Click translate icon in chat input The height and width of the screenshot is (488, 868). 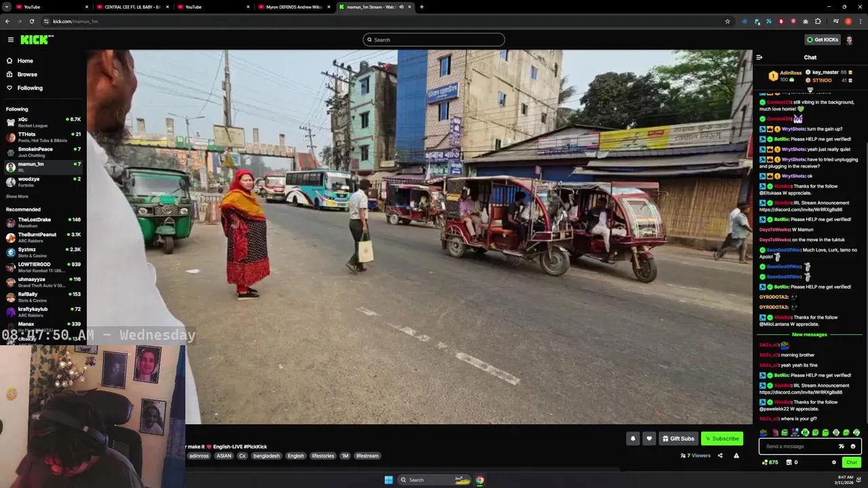click(842, 447)
